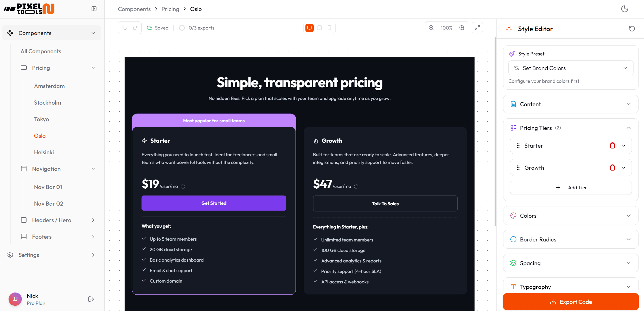Screen dimensions: 644x311
Task: Open Pricing in the breadcrumb
Action: click(170, 9)
